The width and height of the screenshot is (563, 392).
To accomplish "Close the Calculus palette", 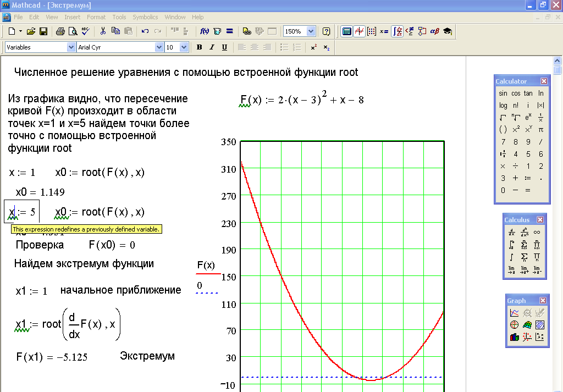I will click(540, 219).
